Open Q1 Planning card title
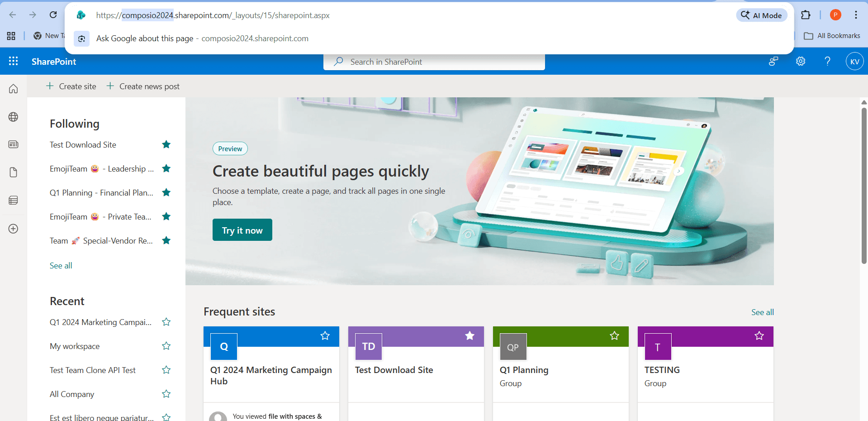The height and width of the screenshot is (421, 868). [524, 370]
